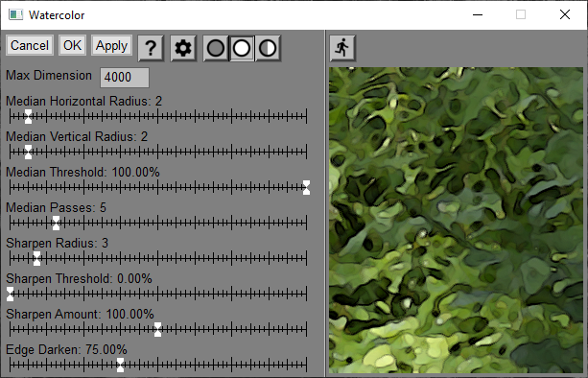The image size is (588, 378).
Task: Click the Sharpen Radius slider handle
Action: pyautogui.click(x=36, y=258)
